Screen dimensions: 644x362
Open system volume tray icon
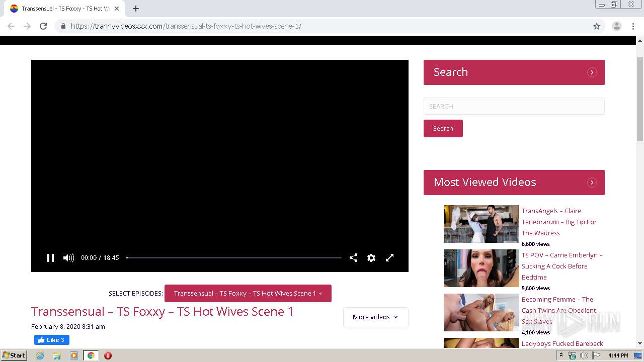pos(584,355)
